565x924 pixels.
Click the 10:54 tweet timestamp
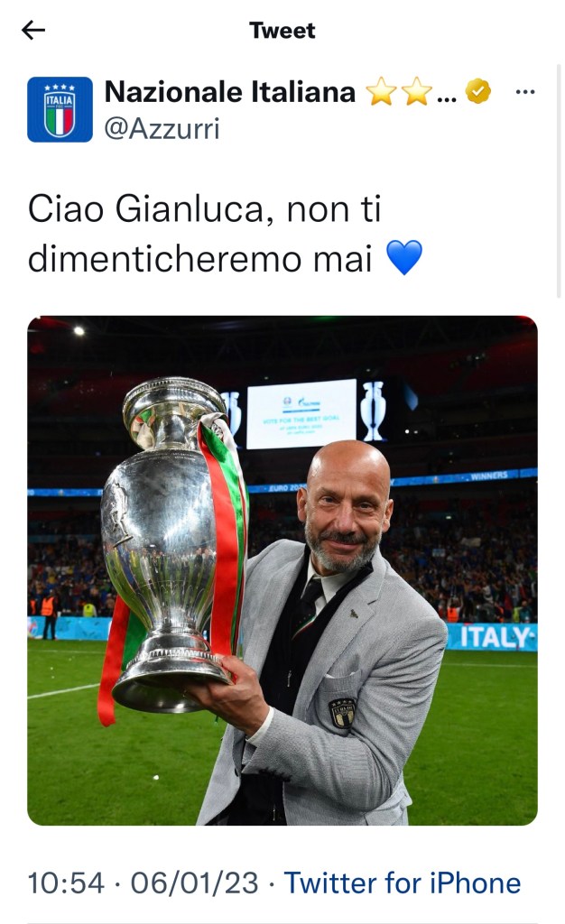point(66,883)
